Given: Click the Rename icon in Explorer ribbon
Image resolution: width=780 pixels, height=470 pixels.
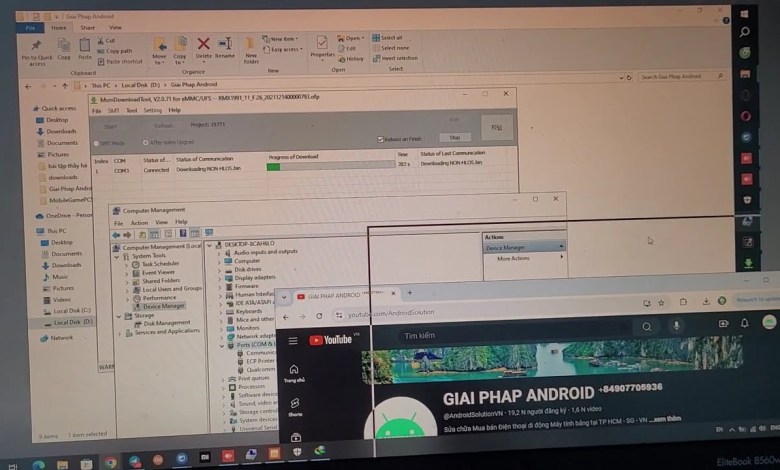Looking at the screenshot, I should [225, 48].
